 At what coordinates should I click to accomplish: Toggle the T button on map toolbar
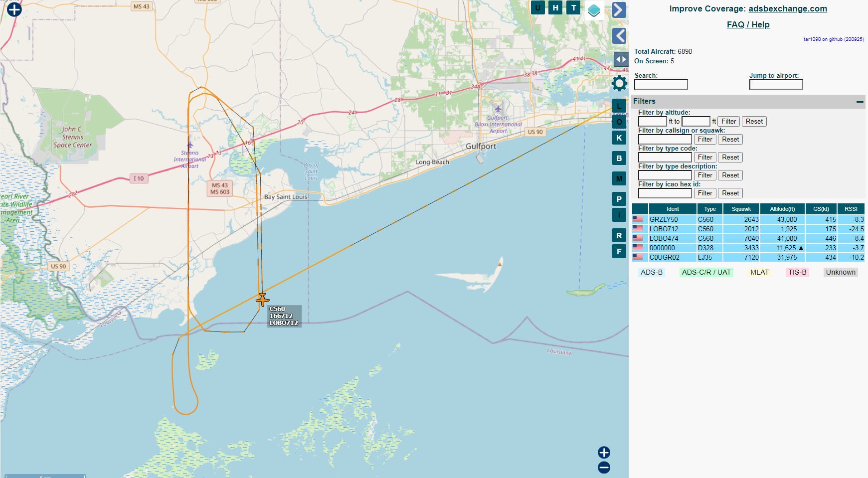(x=573, y=7)
